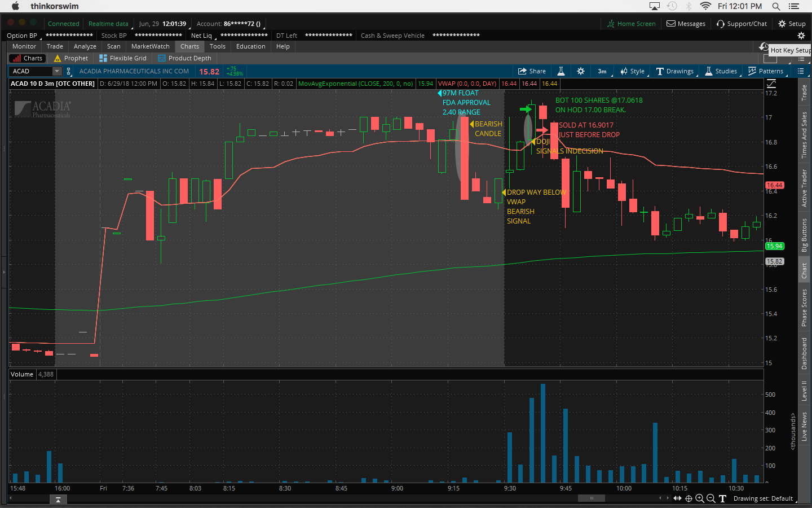Open the Charts subtab with bar icon
This screenshot has height=508, width=812.
[27, 58]
